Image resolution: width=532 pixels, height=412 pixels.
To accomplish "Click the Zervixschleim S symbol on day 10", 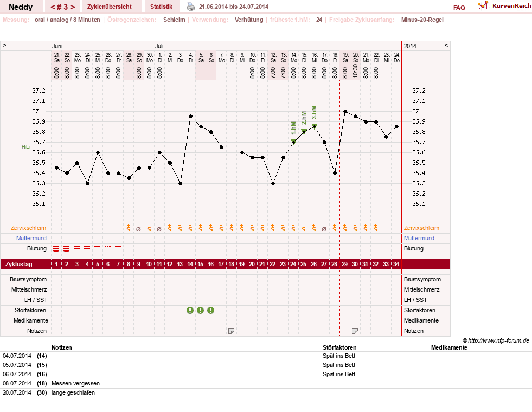I will pos(149,229).
